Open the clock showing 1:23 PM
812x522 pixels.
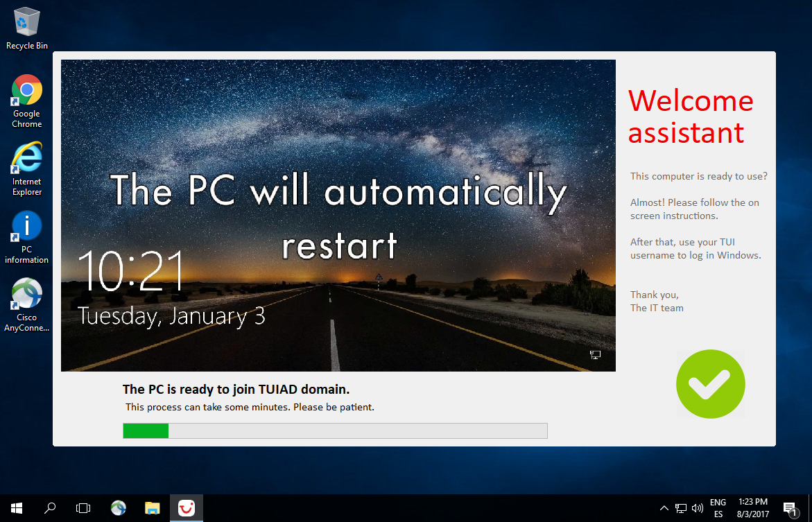click(x=753, y=508)
